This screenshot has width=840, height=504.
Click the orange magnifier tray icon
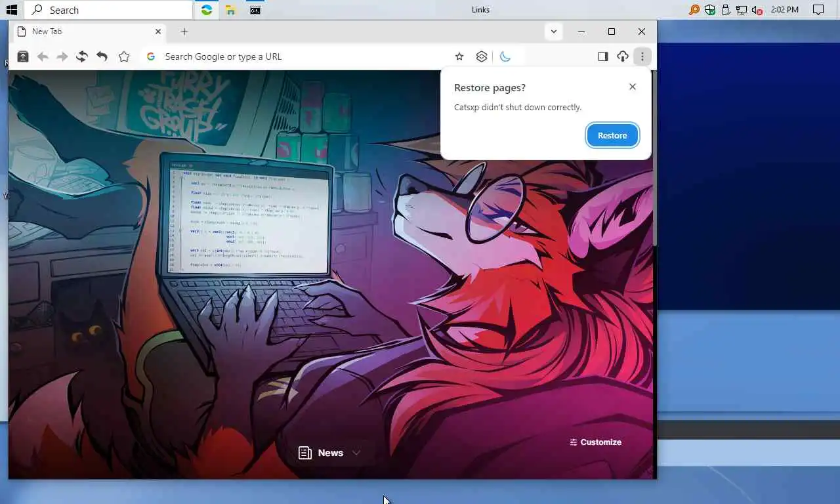click(x=694, y=10)
